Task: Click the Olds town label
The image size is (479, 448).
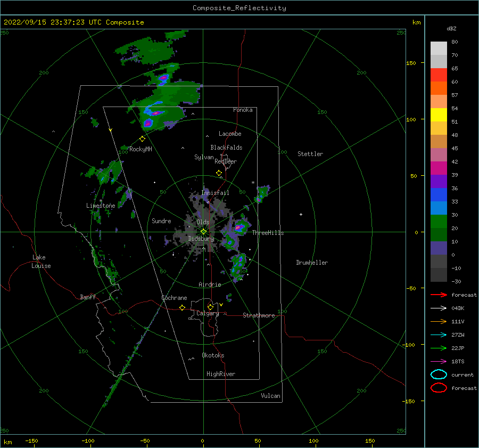Action: 203,222
